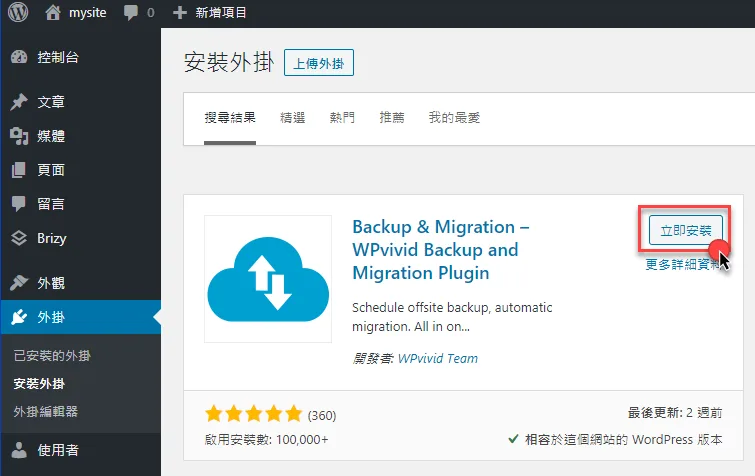Click the 外掛 plug icon
The width and height of the screenshot is (755, 476).
(x=19, y=317)
